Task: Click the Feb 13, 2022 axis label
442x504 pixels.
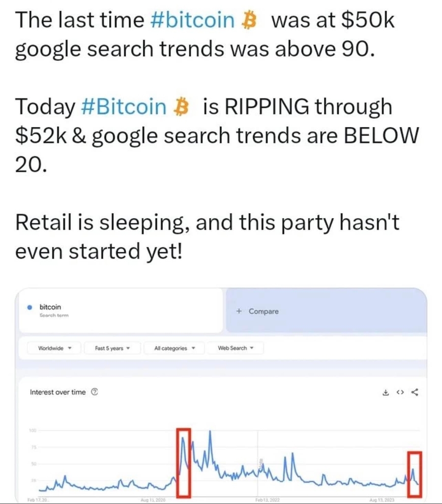Action: 267,500
